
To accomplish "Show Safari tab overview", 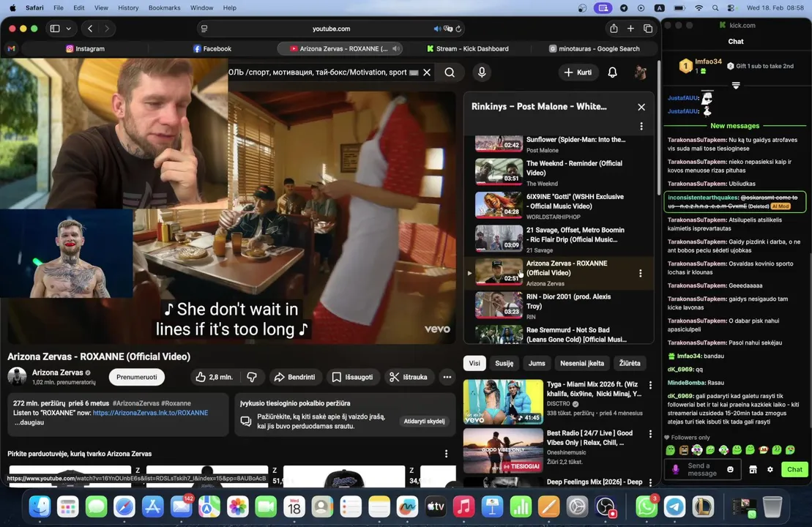I will (647, 29).
